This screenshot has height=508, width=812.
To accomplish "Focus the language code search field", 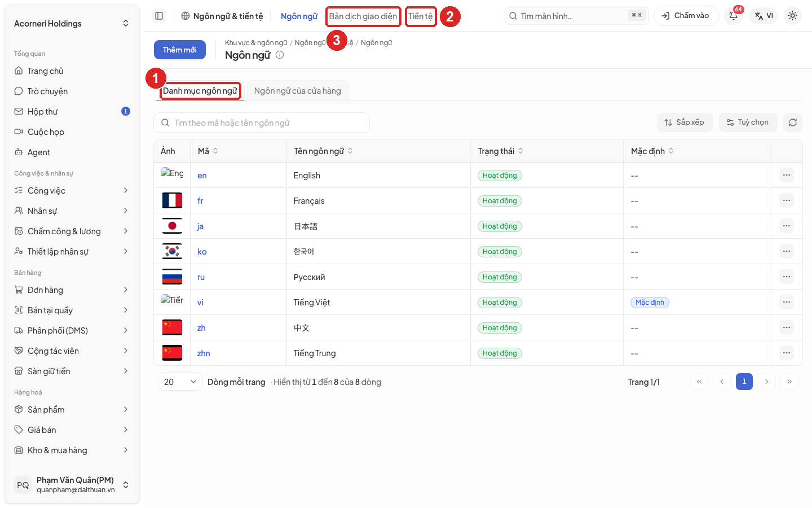I will tap(262, 122).
